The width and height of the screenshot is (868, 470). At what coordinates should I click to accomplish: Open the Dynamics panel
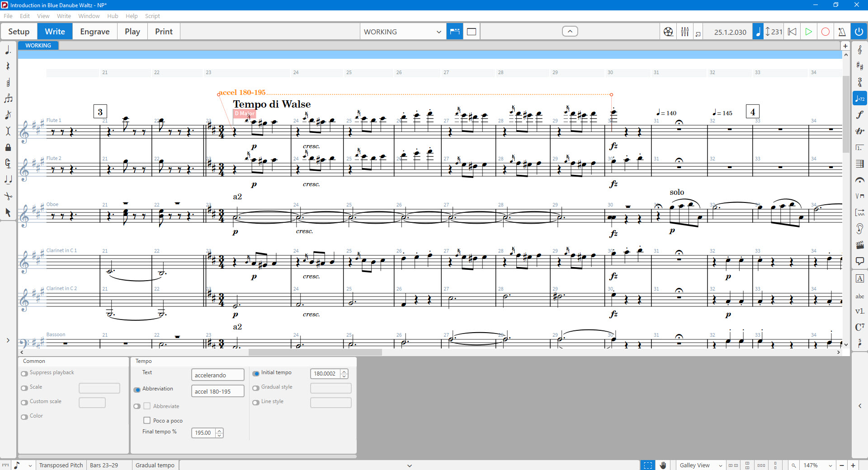(x=860, y=115)
